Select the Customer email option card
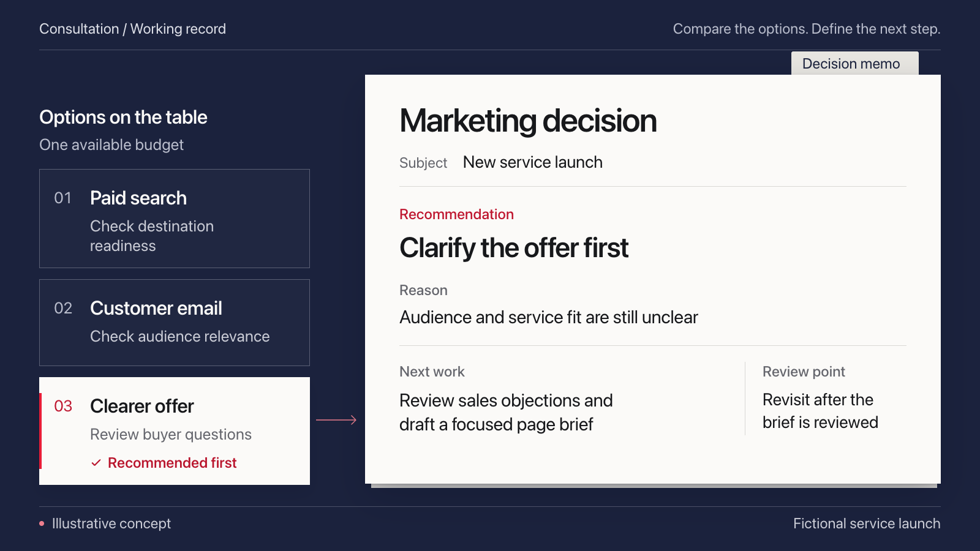This screenshot has height=551, width=980. coord(175,323)
